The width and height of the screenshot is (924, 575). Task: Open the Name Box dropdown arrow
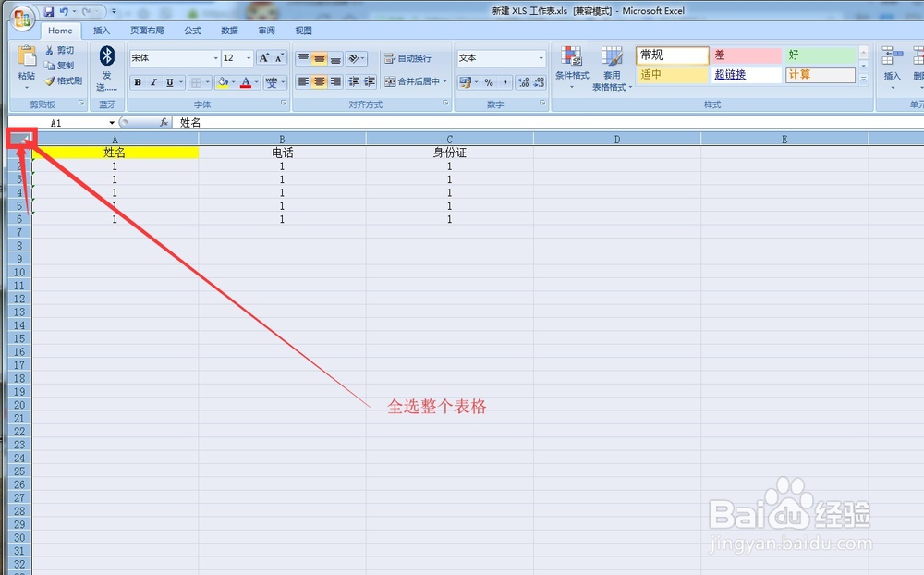coord(112,123)
